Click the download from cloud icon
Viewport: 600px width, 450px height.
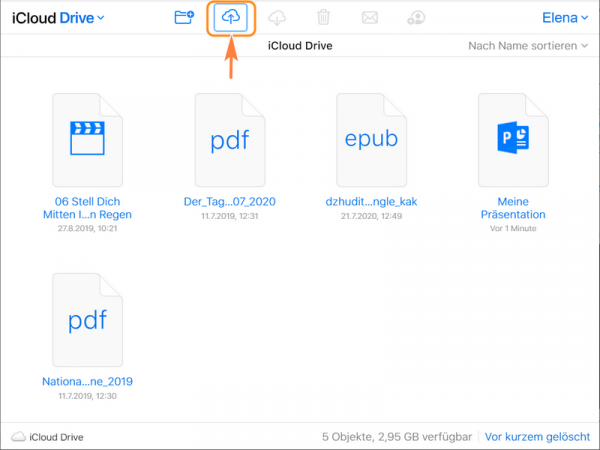[x=277, y=18]
